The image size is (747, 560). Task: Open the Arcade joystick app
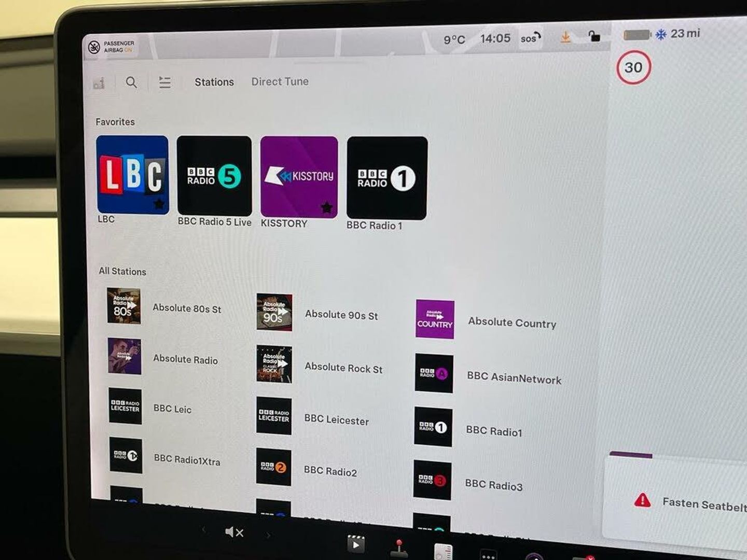point(398,549)
